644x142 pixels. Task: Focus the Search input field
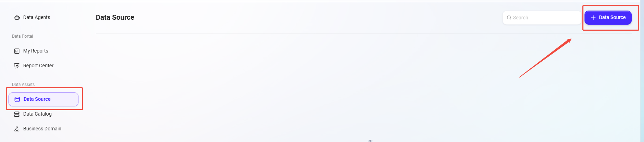pos(542,18)
